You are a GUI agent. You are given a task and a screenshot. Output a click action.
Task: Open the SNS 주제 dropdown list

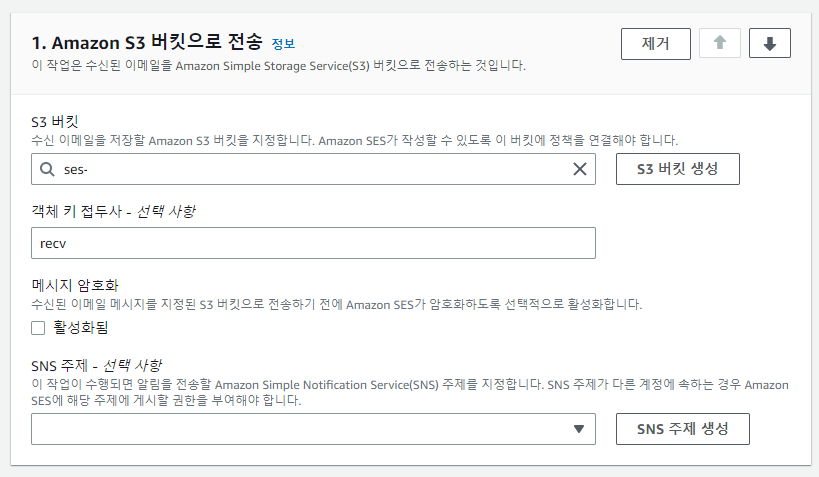(300, 429)
